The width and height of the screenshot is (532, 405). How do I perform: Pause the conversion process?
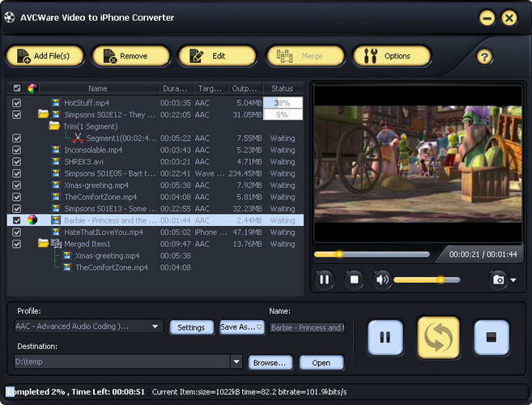(385, 338)
